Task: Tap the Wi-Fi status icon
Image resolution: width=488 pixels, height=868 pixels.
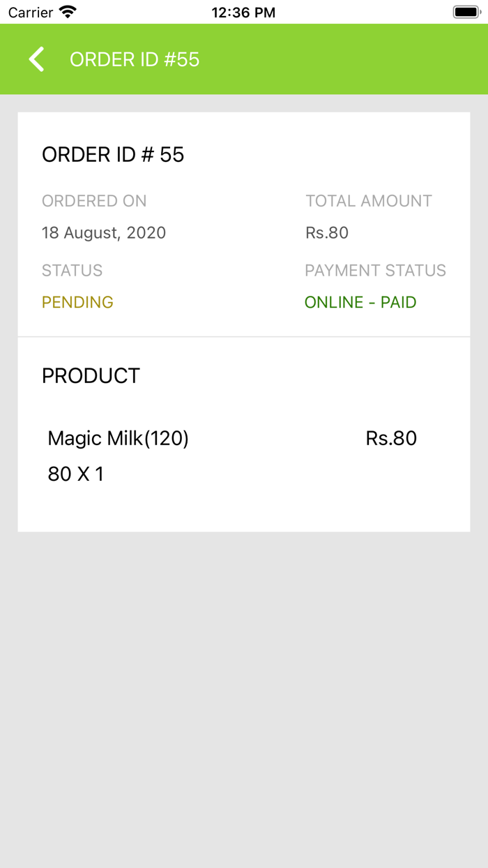Action: click(x=68, y=12)
